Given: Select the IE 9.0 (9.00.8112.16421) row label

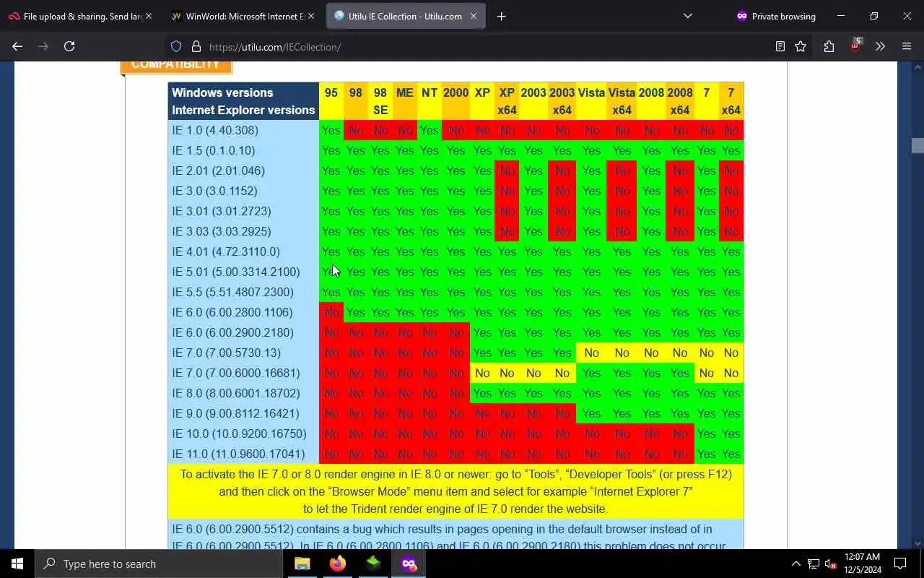Looking at the screenshot, I should click(235, 413).
